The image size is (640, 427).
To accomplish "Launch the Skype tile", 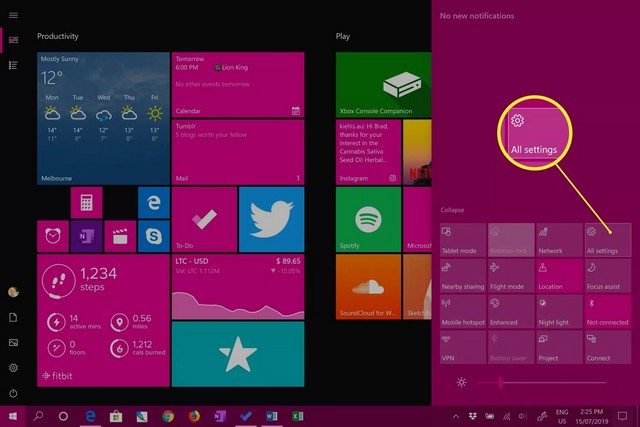I will coord(153,236).
